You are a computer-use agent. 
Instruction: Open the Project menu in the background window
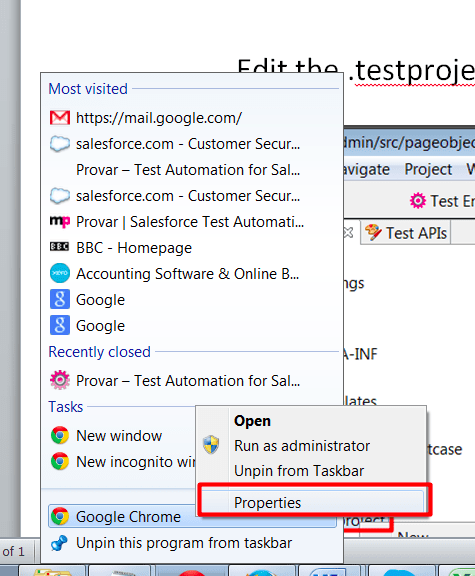tap(428, 169)
